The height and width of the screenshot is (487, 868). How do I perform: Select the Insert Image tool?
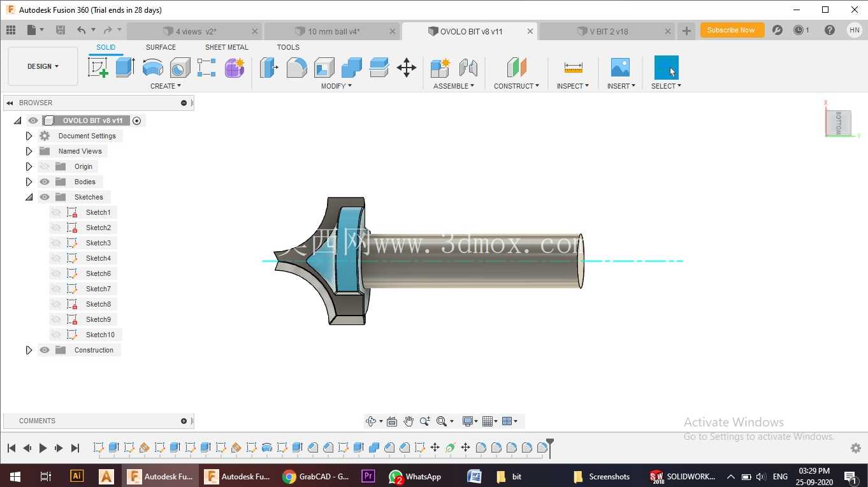pos(620,68)
